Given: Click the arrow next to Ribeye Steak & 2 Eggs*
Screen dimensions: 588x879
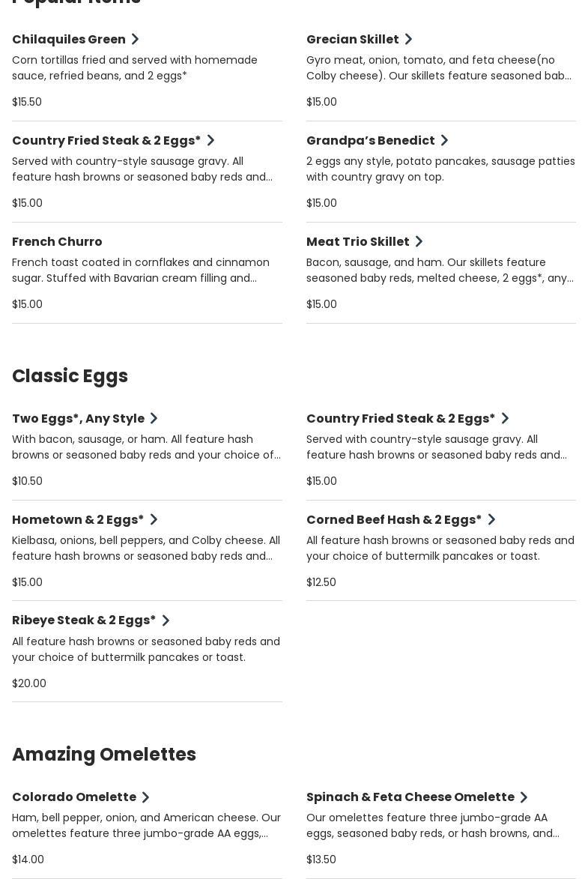Looking at the screenshot, I should point(166,620).
